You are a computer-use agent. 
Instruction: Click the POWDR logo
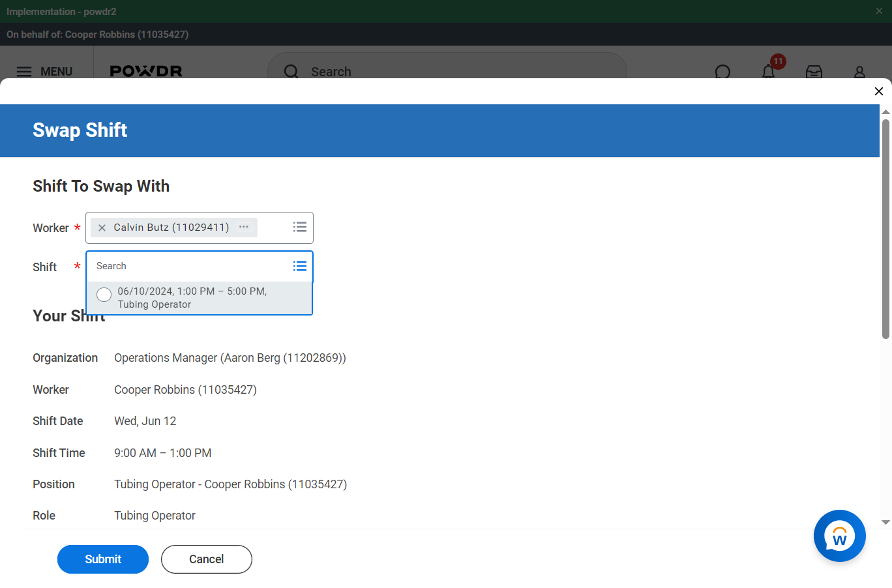[146, 71]
